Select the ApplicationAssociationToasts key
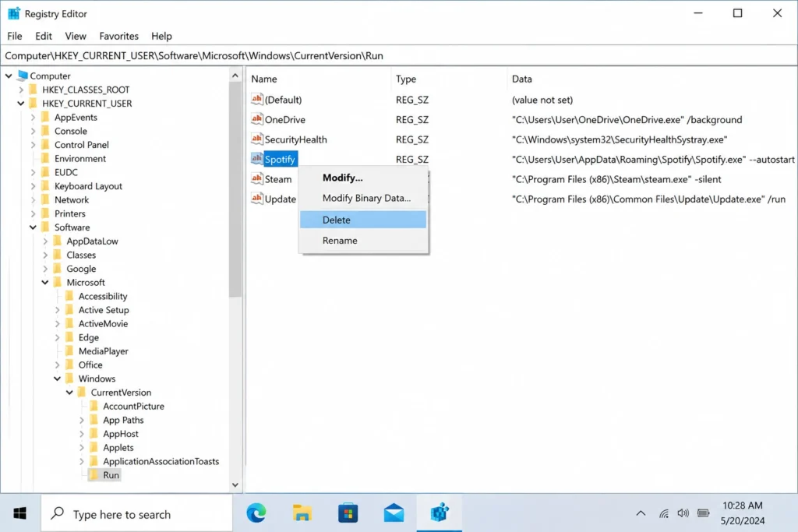Viewport: 798px width, 532px height. pos(161,461)
